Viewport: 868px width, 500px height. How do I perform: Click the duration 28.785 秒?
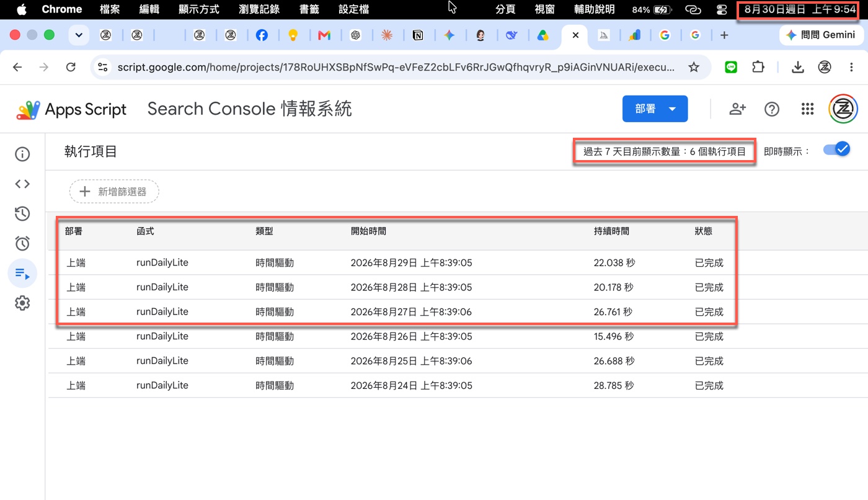pyautogui.click(x=614, y=385)
